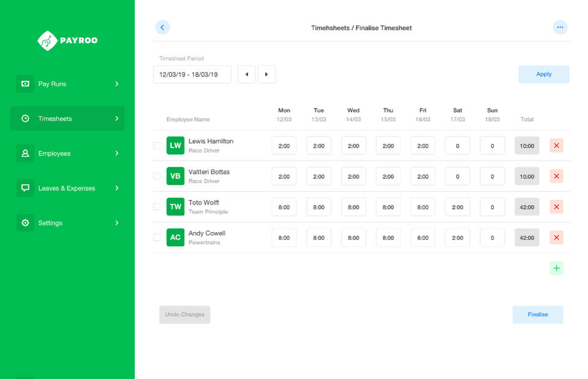Click the Team Principle role label
The image size is (588, 379).
click(208, 212)
